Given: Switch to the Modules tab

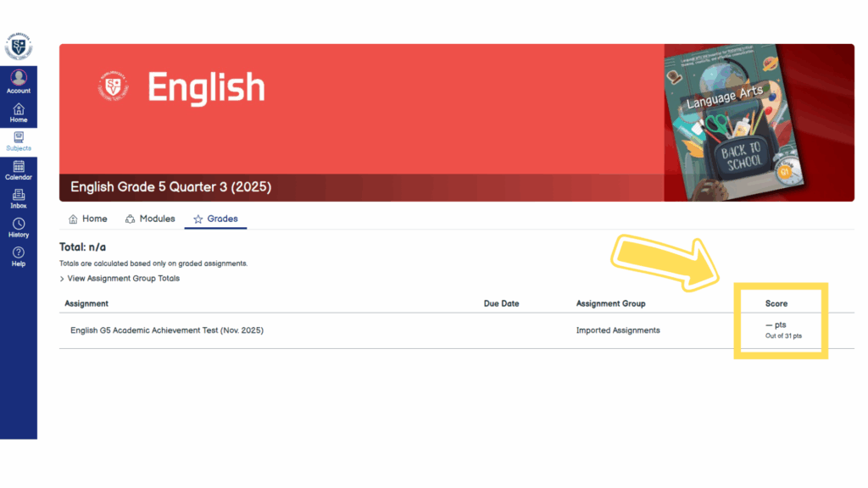Looking at the screenshot, I should [x=149, y=219].
